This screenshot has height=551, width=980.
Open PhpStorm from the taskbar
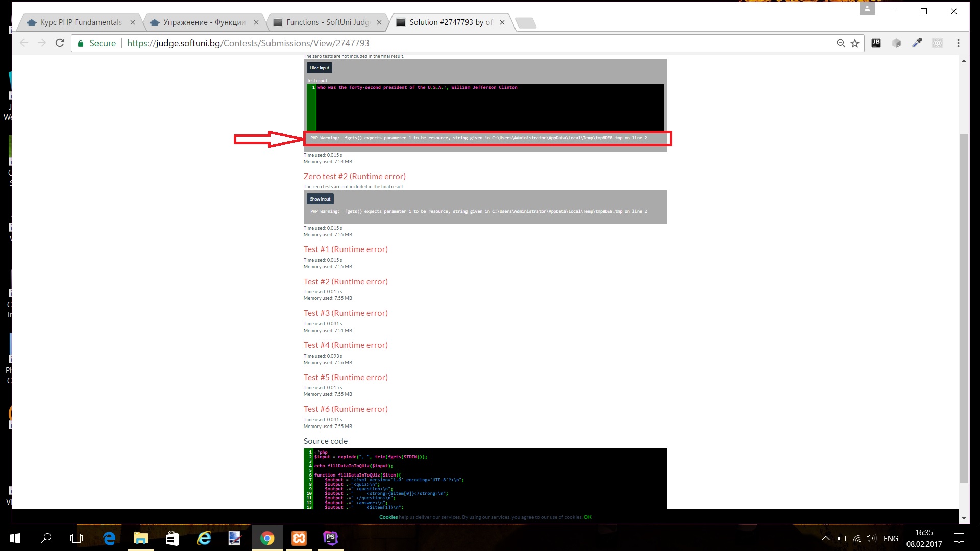(331, 538)
